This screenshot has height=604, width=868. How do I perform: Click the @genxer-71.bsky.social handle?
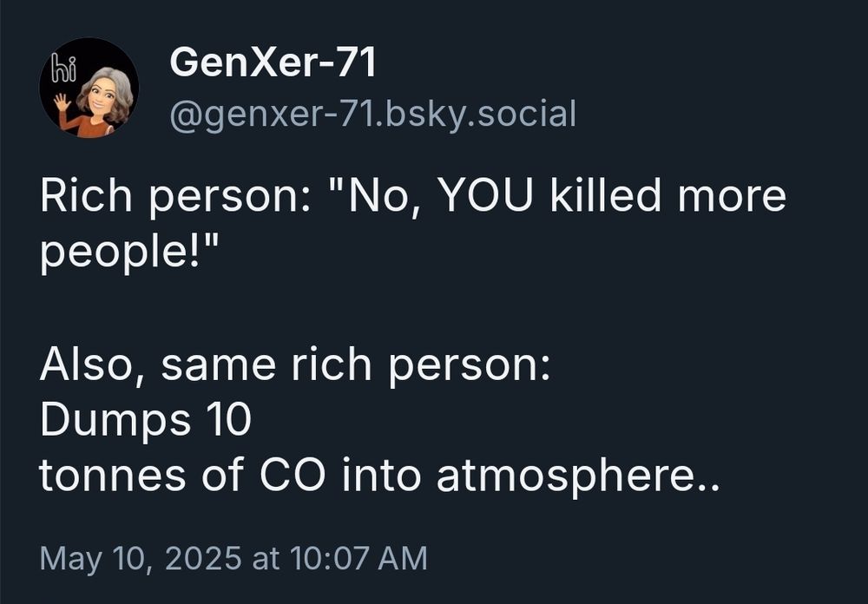pyautogui.click(x=373, y=114)
